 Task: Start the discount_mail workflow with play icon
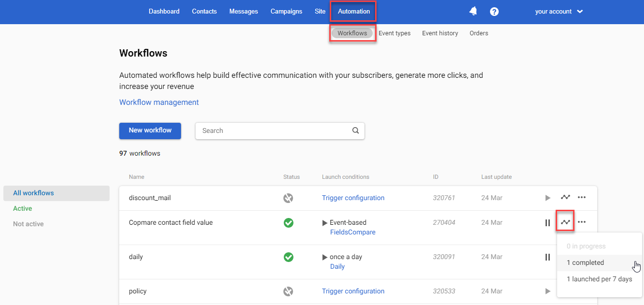pyautogui.click(x=547, y=198)
